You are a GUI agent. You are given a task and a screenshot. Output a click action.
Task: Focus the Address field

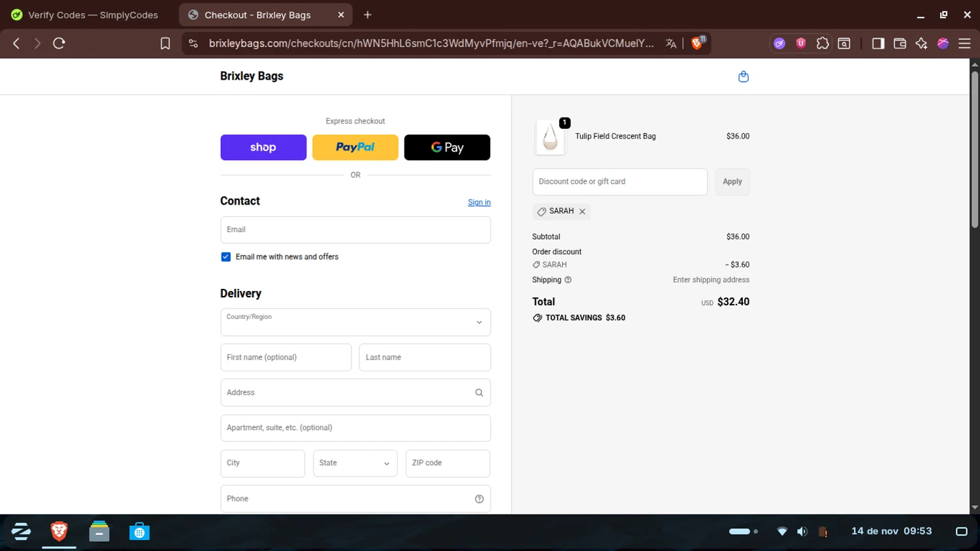pos(355,393)
